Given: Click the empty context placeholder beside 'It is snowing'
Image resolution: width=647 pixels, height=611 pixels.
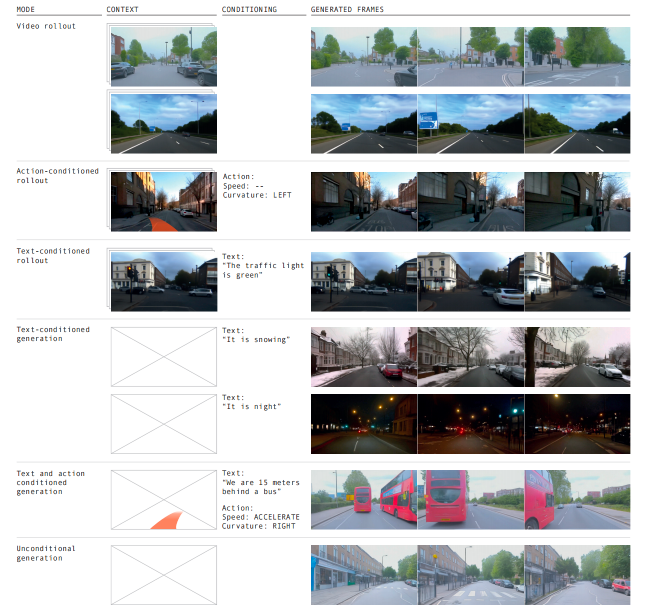Looking at the screenshot, I should pyautogui.click(x=164, y=357).
